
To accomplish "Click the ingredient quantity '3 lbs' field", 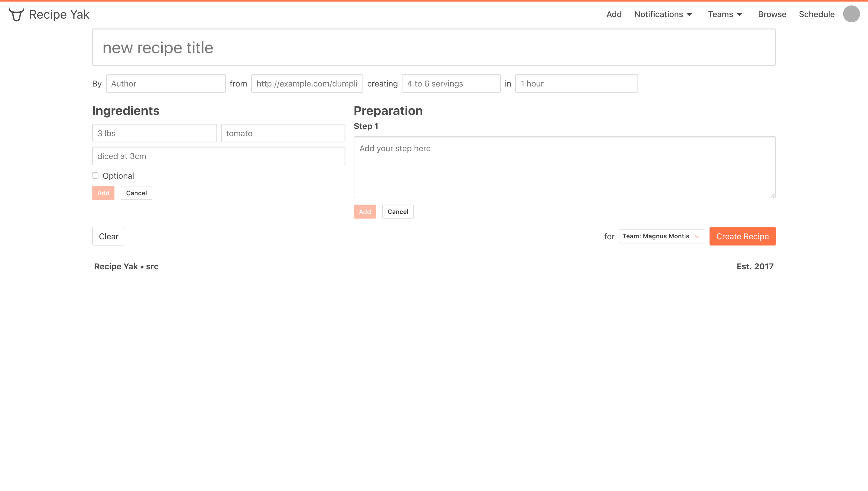I will coord(154,133).
